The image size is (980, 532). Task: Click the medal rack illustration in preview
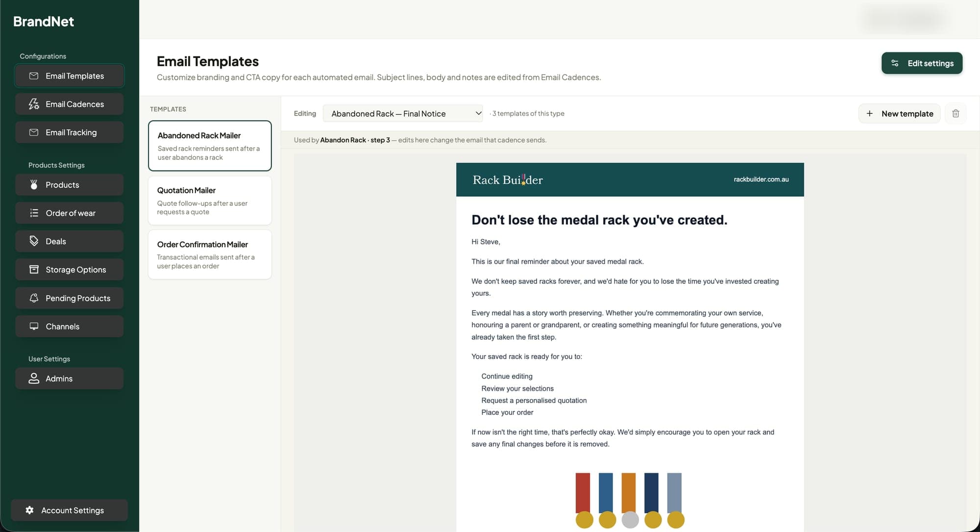[630, 501]
